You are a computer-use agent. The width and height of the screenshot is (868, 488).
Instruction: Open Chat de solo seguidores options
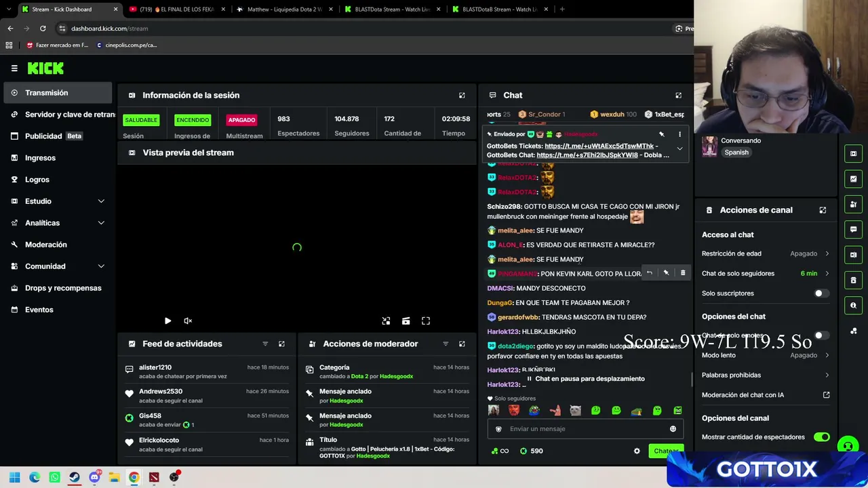pyautogui.click(x=766, y=274)
